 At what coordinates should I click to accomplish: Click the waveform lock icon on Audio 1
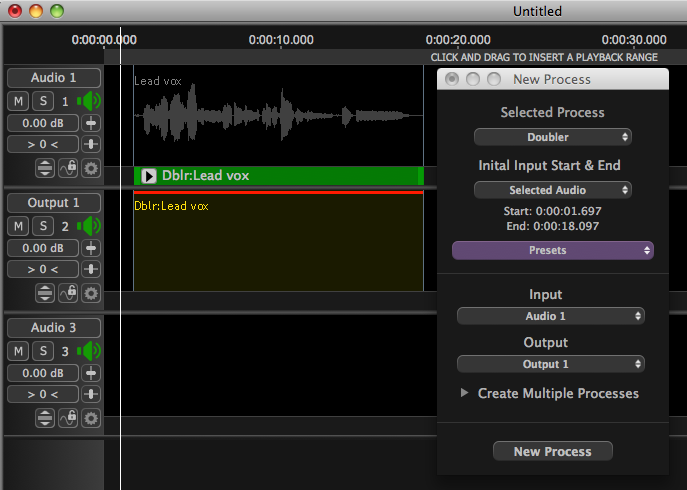click(68, 167)
